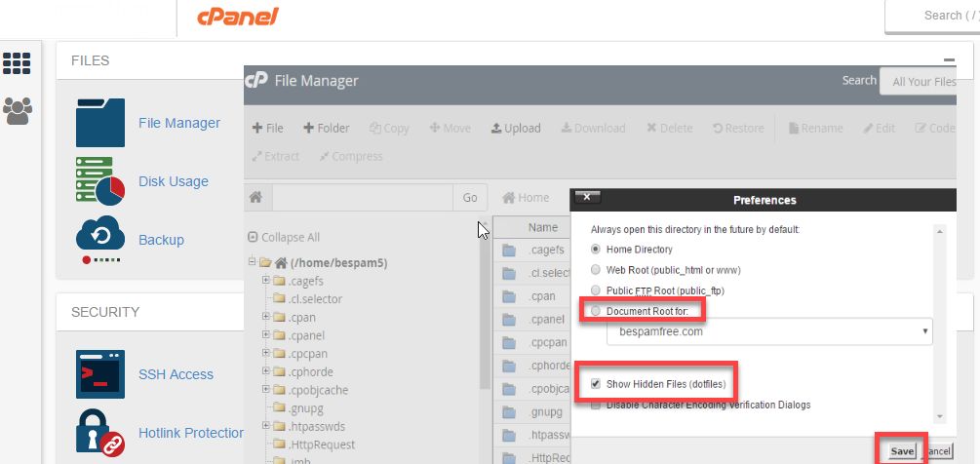Save the Preferences dialog
This screenshot has height=464, width=980.
click(x=902, y=451)
